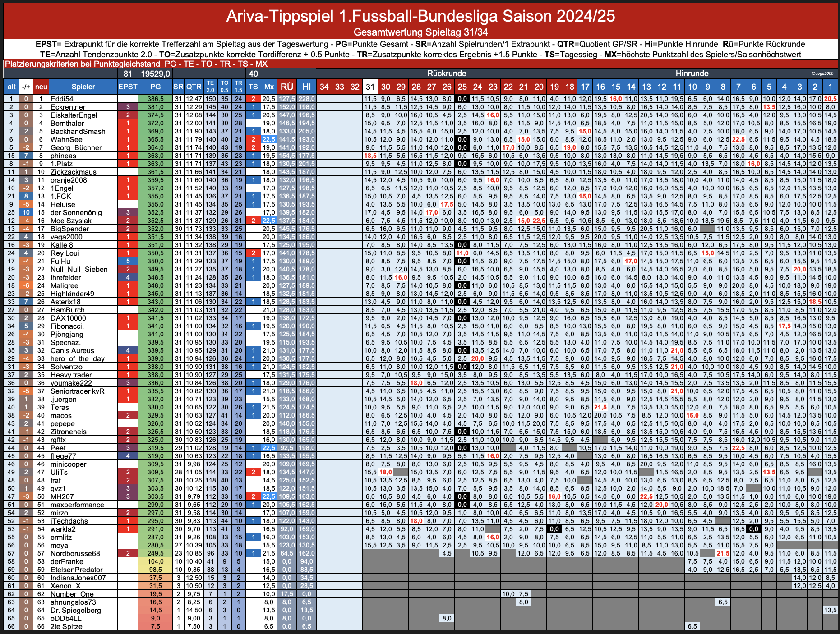Click the yellow PG cell for derFranke
The image size is (840, 634).
(x=155, y=561)
